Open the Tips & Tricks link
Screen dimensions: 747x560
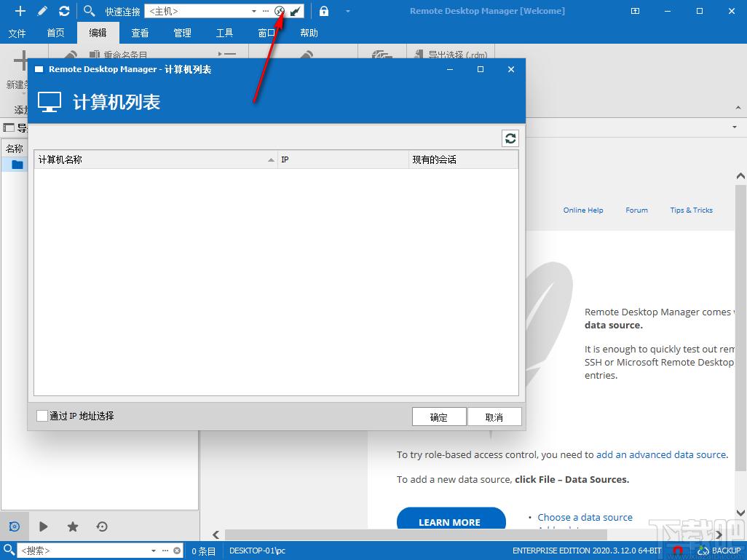coord(691,210)
